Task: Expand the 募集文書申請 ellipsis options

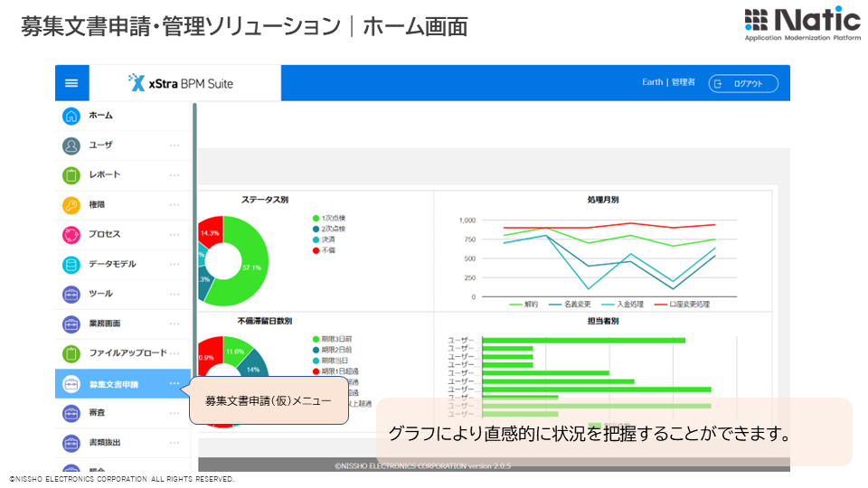Action: (x=175, y=383)
